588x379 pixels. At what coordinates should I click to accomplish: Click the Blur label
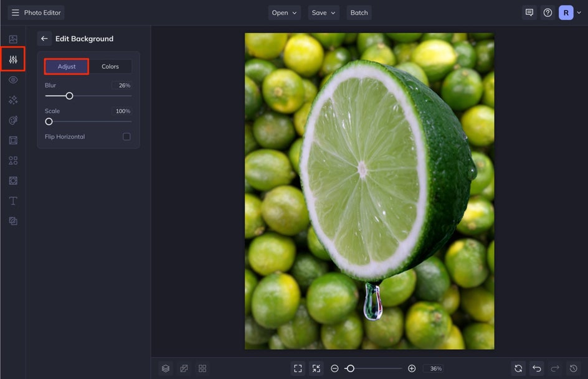click(50, 85)
